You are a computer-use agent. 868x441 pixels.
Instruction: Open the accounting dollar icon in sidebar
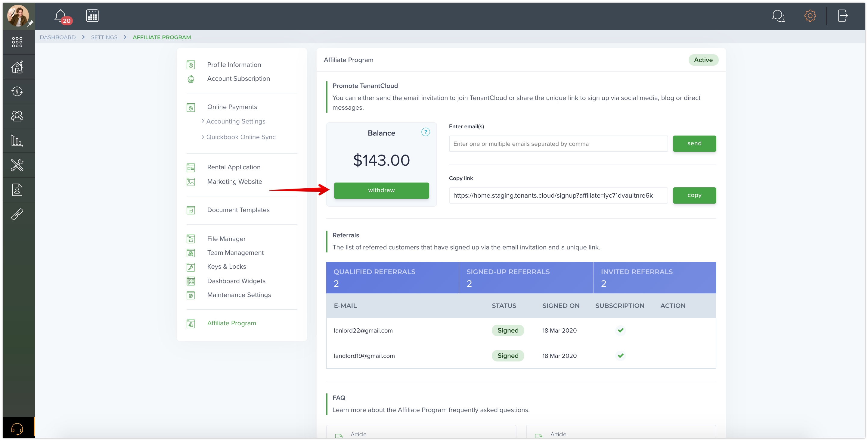pos(17,91)
